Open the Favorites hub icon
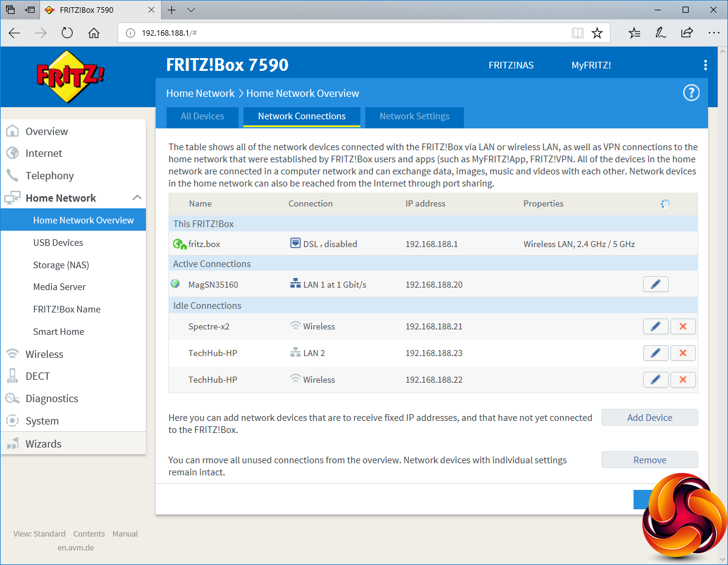Viewport: 728px width, 565px height. click(634, 33)
